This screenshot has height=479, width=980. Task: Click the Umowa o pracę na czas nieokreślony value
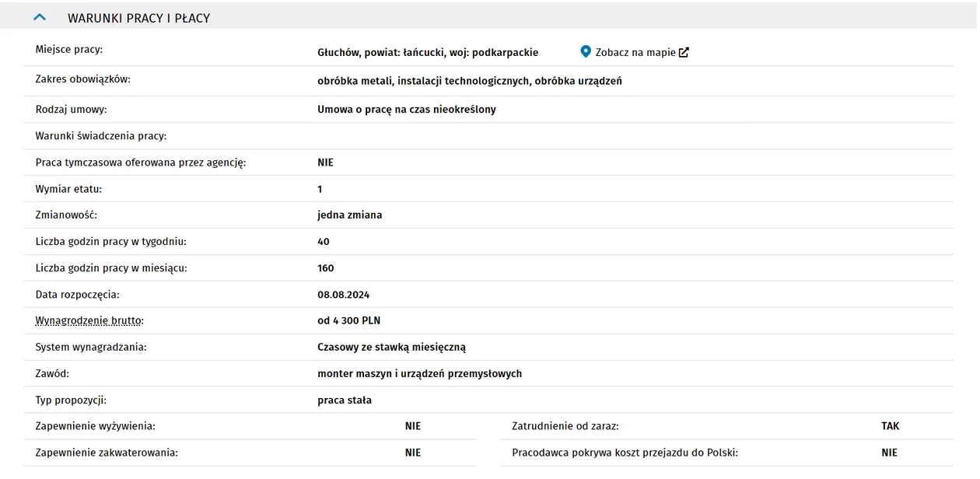(407, 110)
